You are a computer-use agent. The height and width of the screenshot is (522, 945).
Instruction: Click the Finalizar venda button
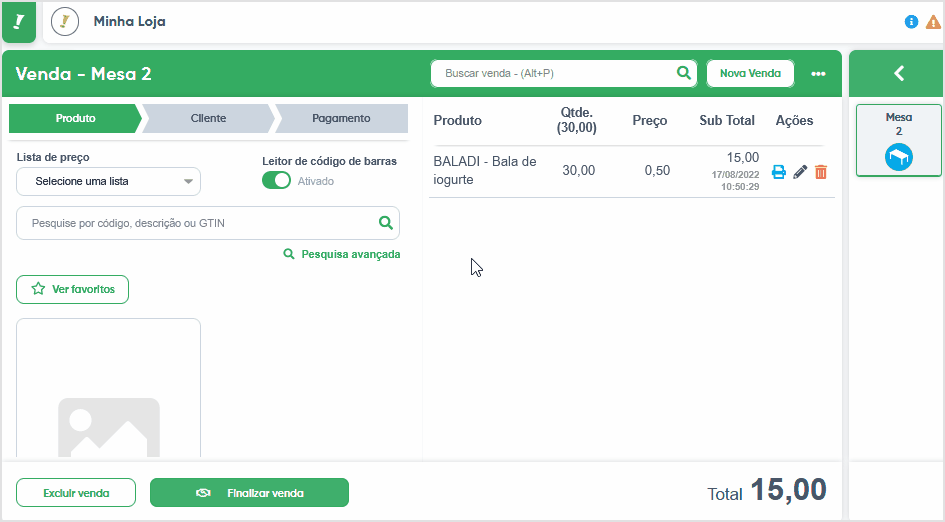(x=250, y=493)
